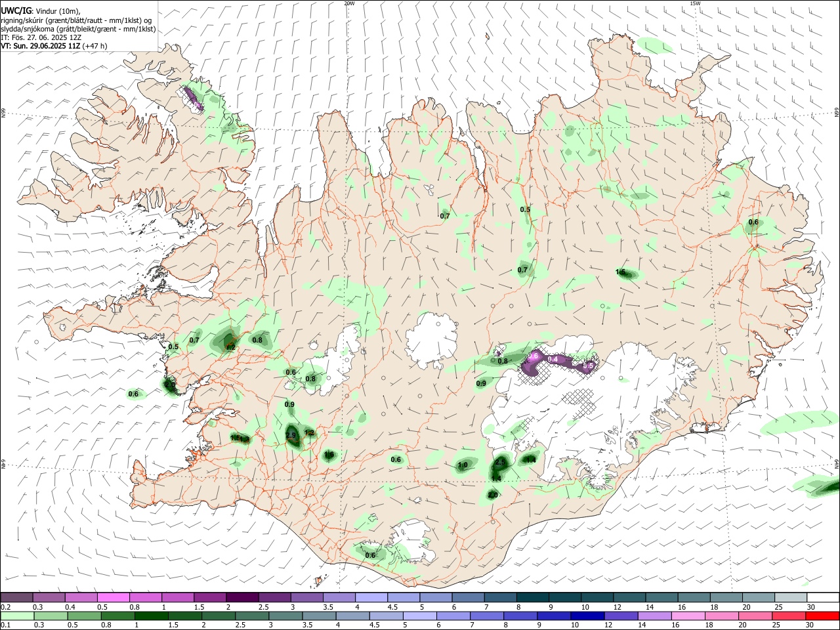The image size is (840, 630).
Task: Click the 'VT: Sun. 29.06.2025 11Z (+47 h)' line
Action: pos(54,46)
